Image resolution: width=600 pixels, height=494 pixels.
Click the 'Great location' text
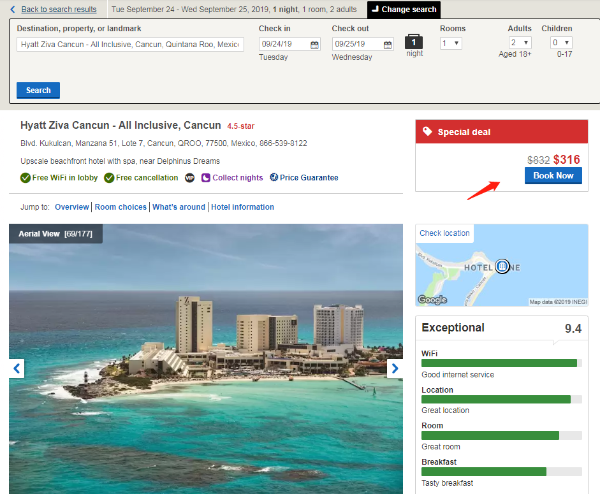tap(445, 410)
